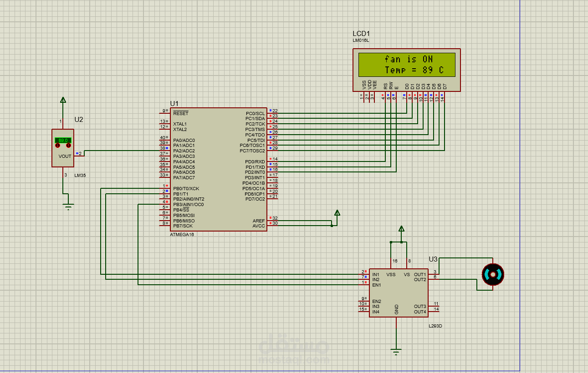Image resolution: width=588 pixels, height=373 pixels.
Task: Select the RW pin label on LCD
Action: pos(391,85)
